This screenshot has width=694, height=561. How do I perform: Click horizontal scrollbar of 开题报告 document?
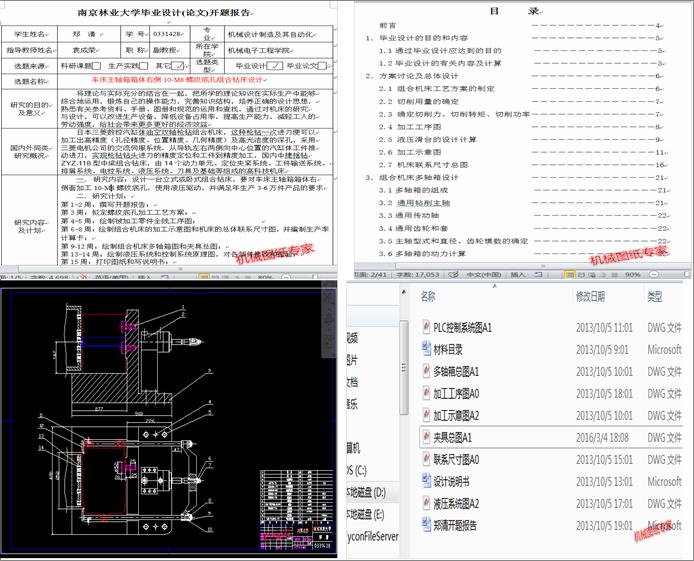click(x=180, y=269)
